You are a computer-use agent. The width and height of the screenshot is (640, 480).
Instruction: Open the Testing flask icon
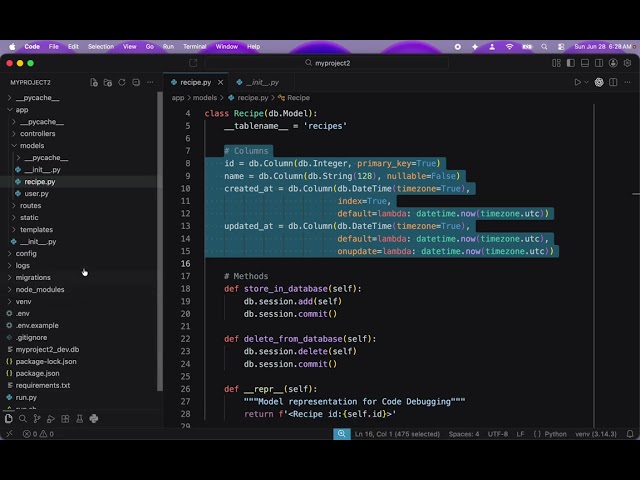pos(80,418)
